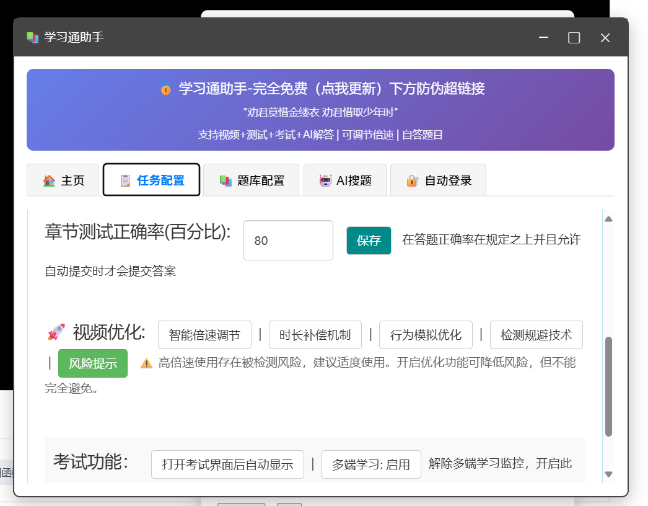Click the yellow warning triangle icon

146,363
